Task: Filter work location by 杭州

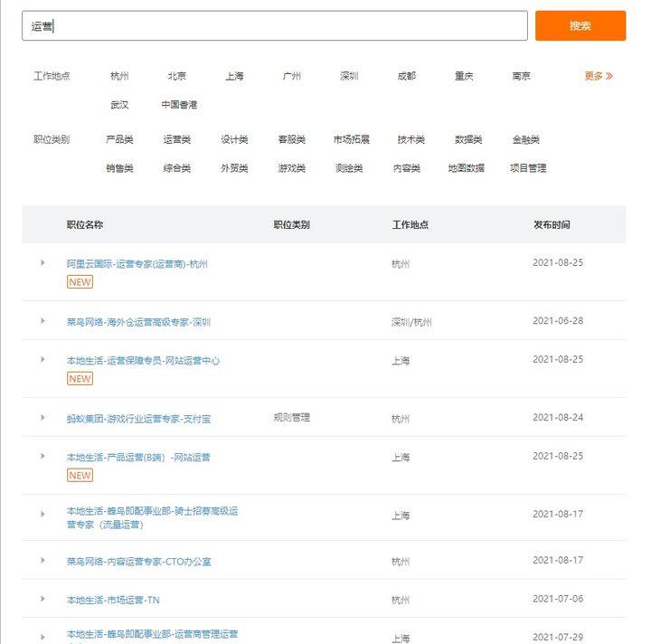Action: [119, 76]
